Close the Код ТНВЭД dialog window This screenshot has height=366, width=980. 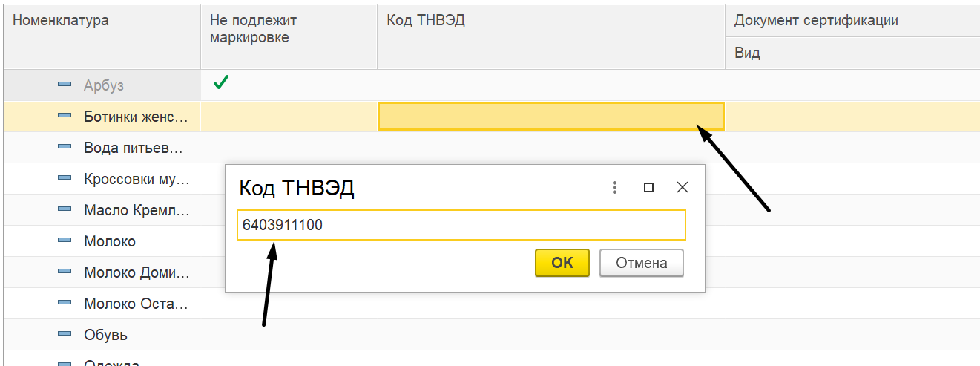(683, 188)
